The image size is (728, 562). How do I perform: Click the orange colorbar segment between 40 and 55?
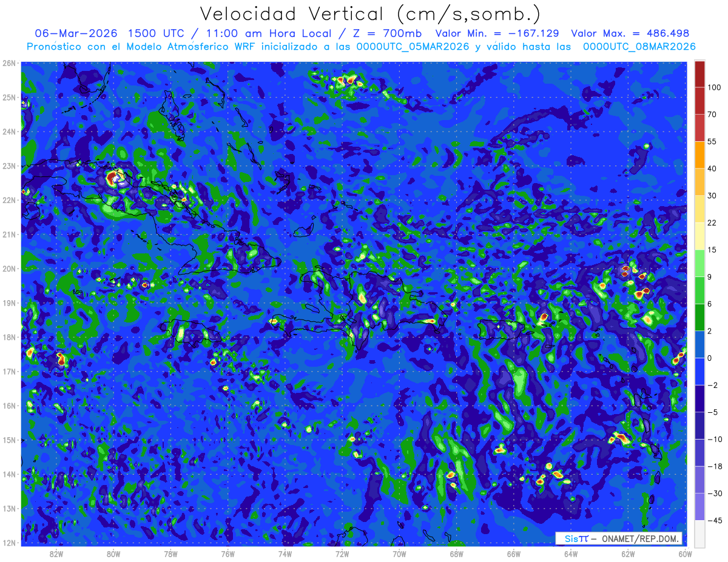[x=699, y=155]
